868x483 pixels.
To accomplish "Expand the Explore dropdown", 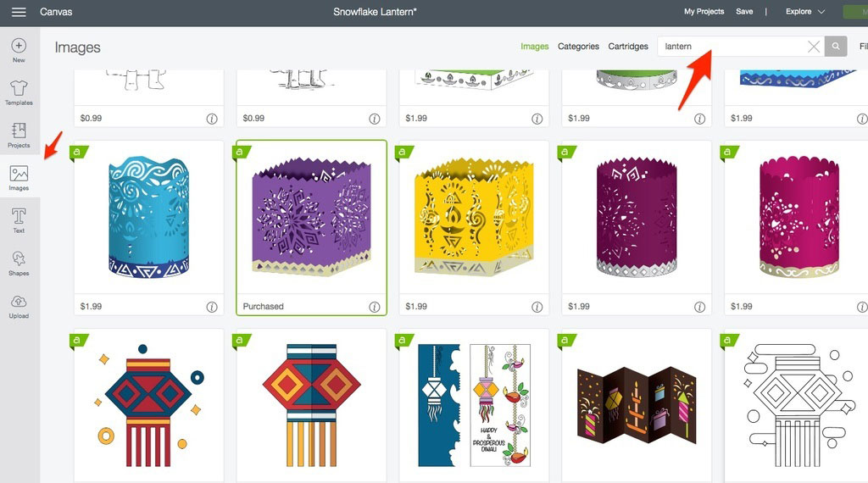I will point(805,12).
